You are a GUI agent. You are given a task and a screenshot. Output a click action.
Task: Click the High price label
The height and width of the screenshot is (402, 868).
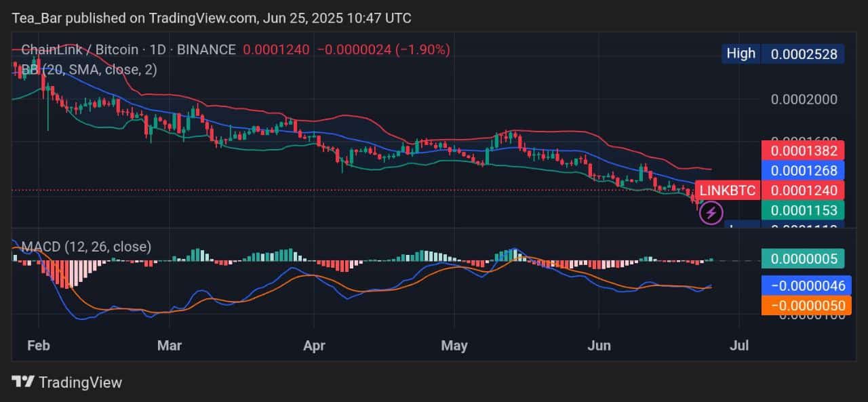pos(741,54)
